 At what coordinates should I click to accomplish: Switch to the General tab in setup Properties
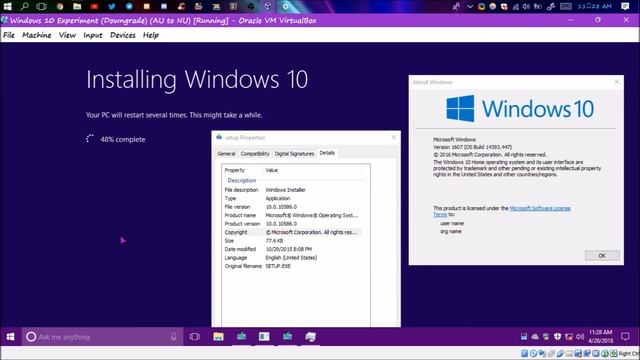227,153
